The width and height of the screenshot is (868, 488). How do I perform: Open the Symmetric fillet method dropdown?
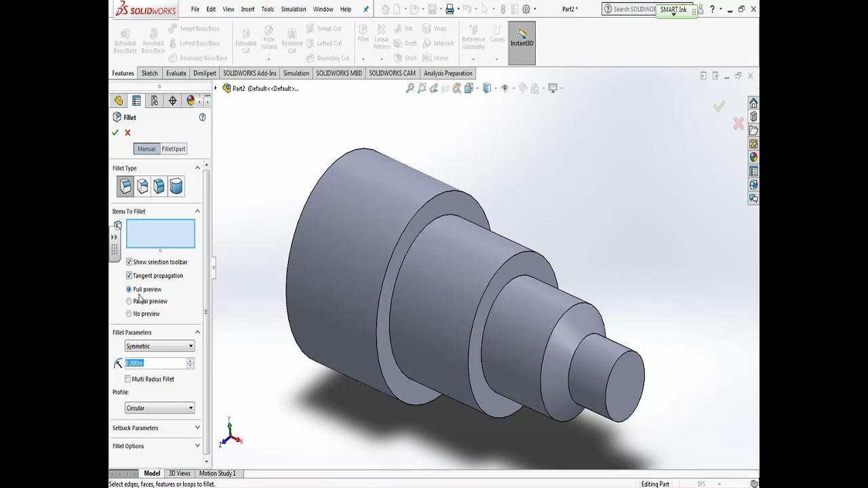click(159, 346)
